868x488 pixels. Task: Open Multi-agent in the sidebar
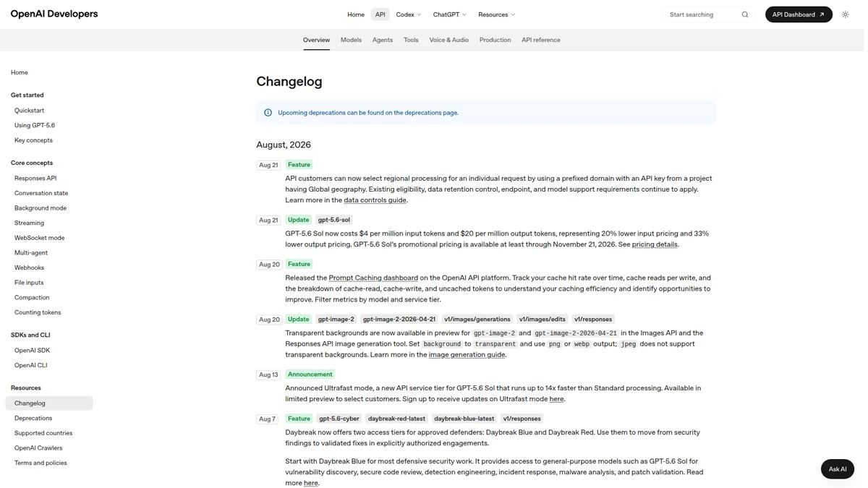[31, 253]
